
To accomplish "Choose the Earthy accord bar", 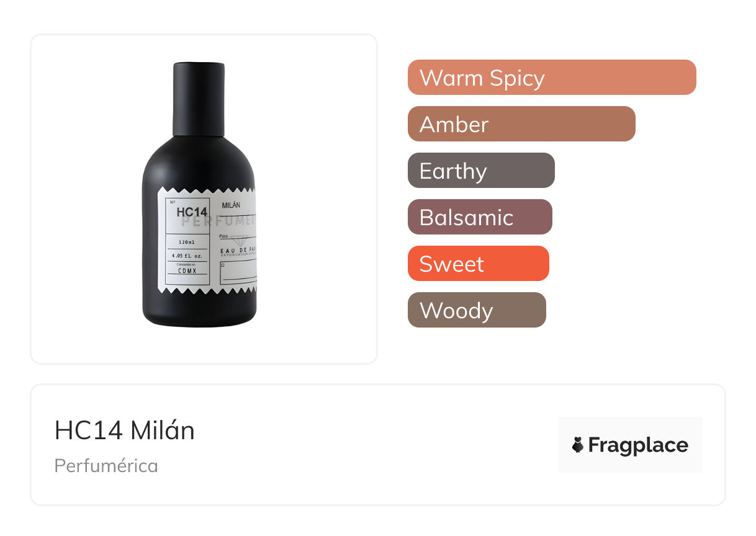I will pyautogui.click(x=480, y=171).
